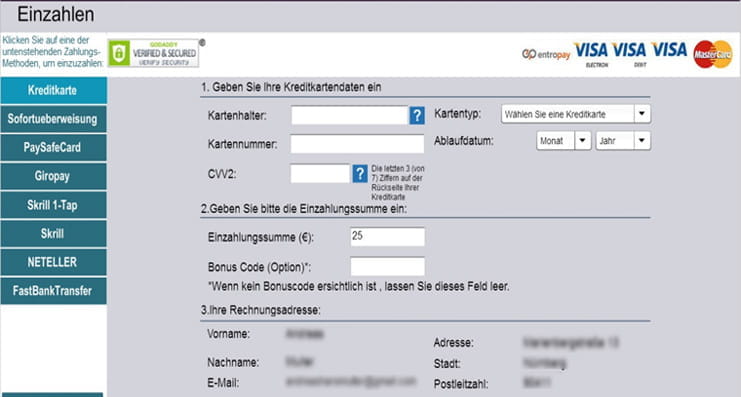Screen dimensions: 741x397
Task: Click the 'Wenn kein Bonuscode ersichtlich ist' note
Action: click(x=359, y=286)
